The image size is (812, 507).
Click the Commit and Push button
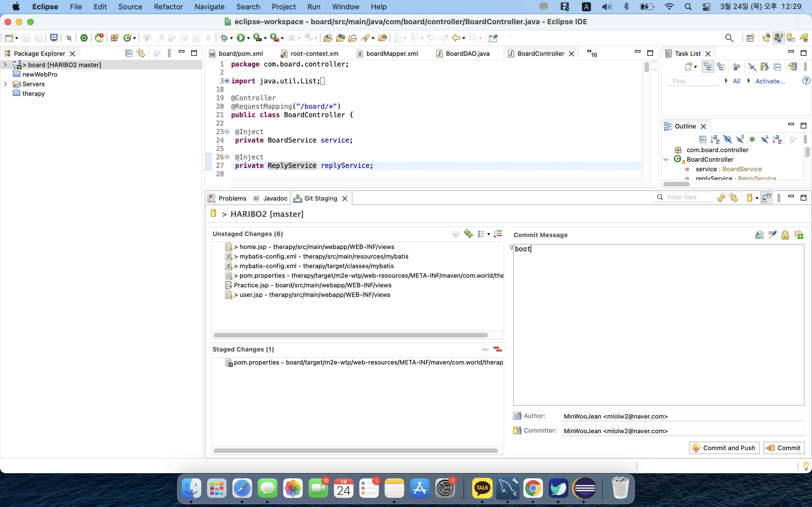click(724, 448)
